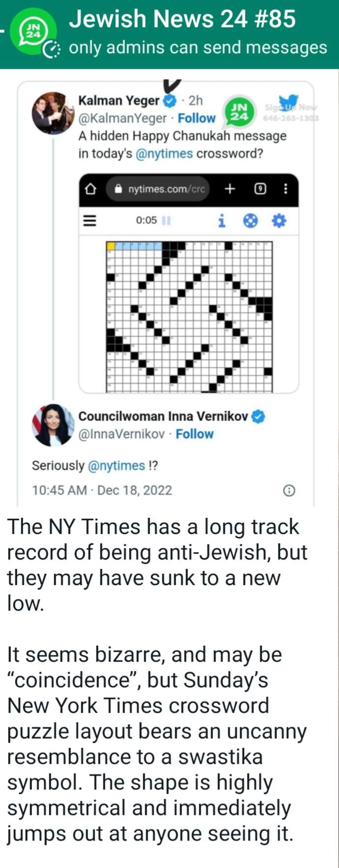The height and width of the screenshot is (868, 339).
Task: Click the browser home icon in the screenshot
Action: [91, 189]
